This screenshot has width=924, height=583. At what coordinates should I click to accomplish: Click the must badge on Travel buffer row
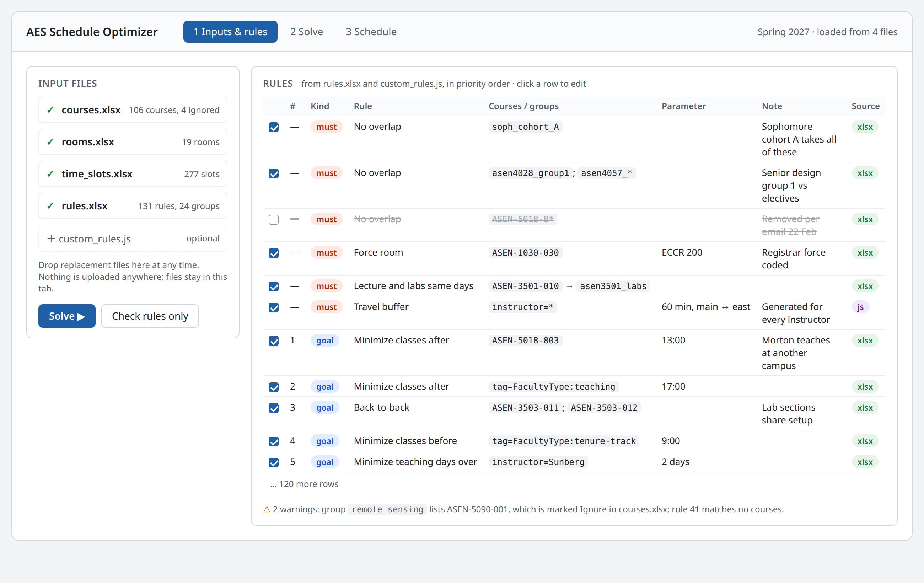click(326, 307)
